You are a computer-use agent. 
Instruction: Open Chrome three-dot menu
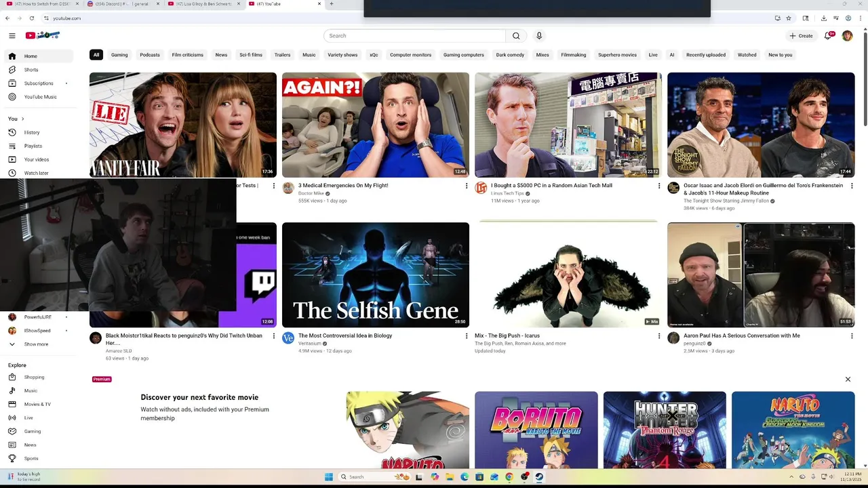click(x=860, y=18)
